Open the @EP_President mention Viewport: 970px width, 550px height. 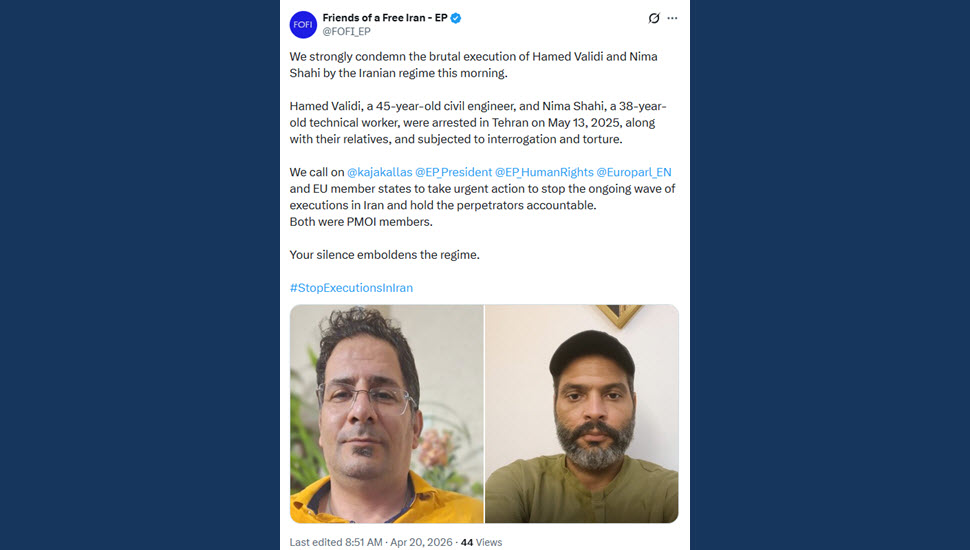coord(453,172)
